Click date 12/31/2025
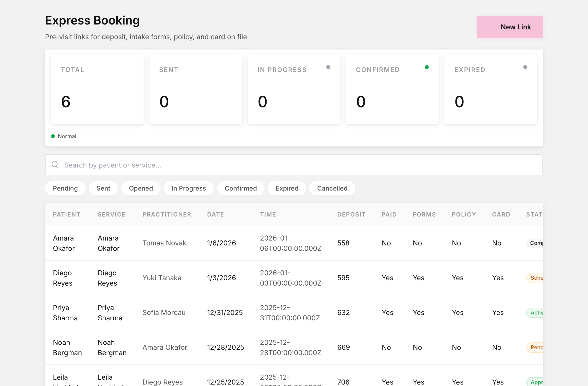The image size is (588, 386). tap(225, 313)
